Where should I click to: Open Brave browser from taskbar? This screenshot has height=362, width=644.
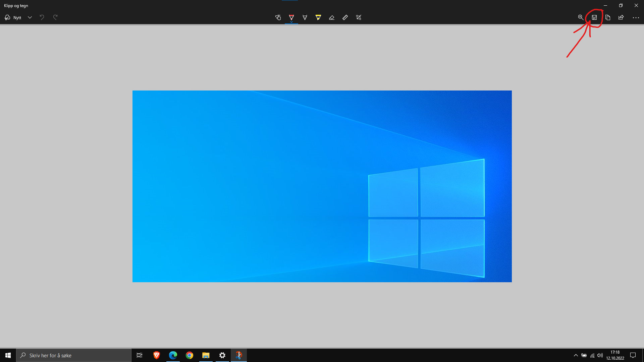156,355
